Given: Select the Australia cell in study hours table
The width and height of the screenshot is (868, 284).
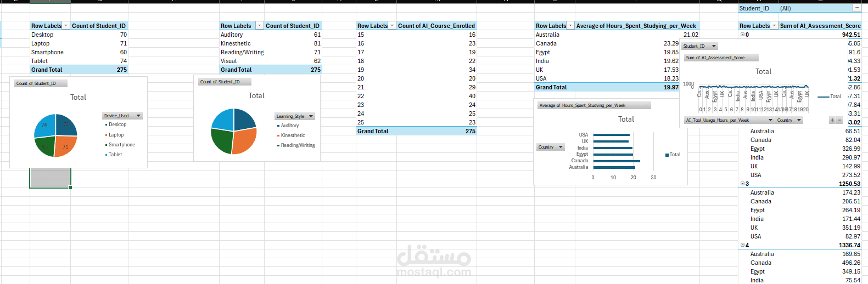Looking at the screenshot, I should pyautogui.click(x=555, y=35).
